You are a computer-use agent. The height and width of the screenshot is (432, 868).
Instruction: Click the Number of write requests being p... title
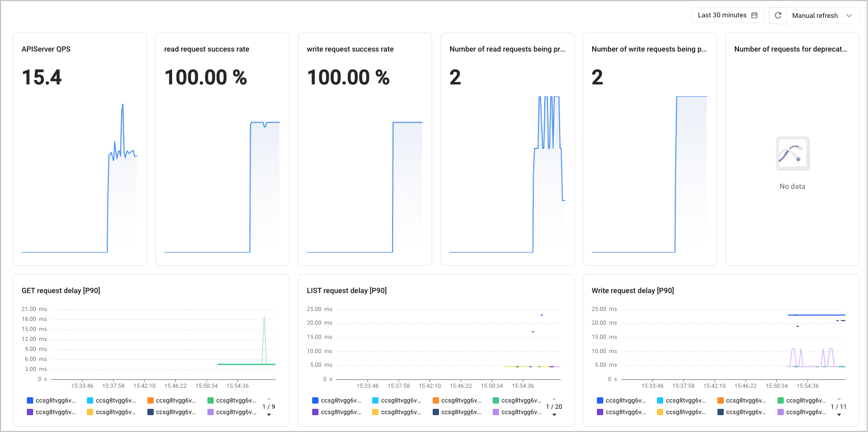pyautogui.click(x=650, y=49)
